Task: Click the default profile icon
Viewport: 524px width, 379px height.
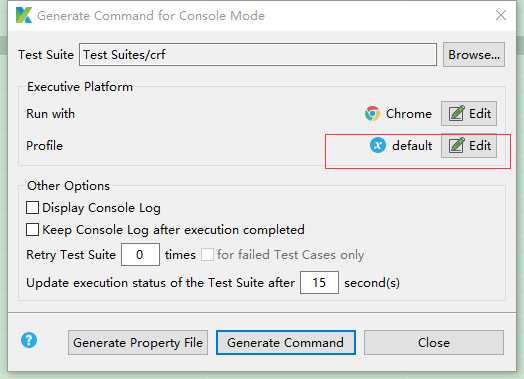Action: (378, 145)
